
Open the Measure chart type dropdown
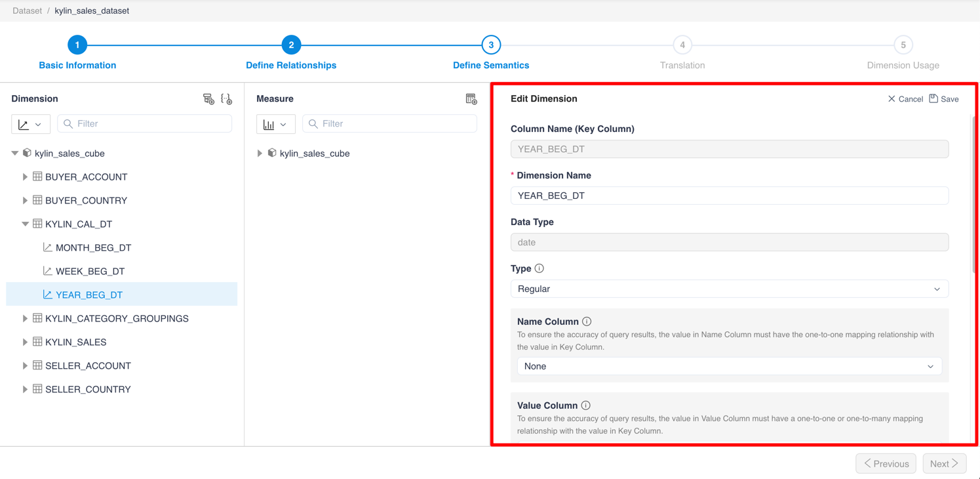click(275, 124)
